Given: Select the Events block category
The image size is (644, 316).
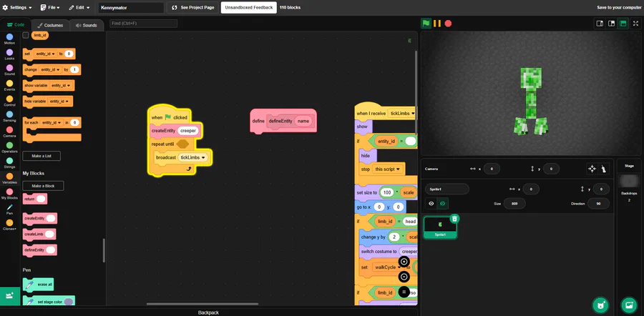Looking at the screenshot, I should 9,85.
